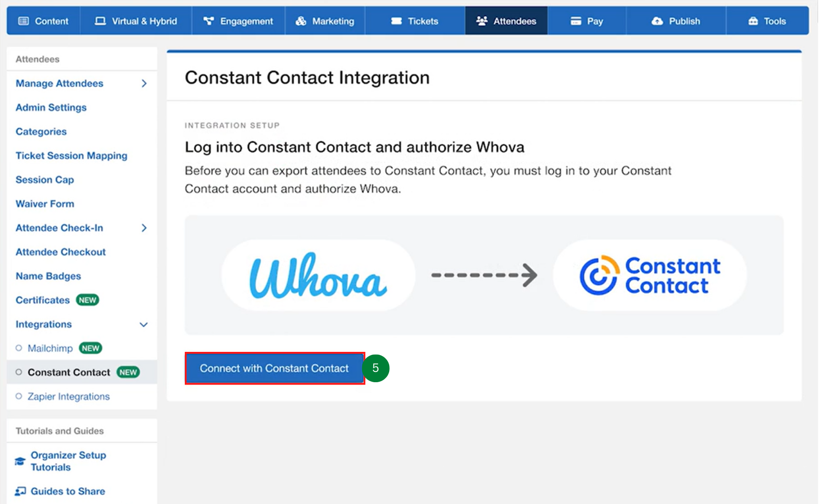Image resolution: width=819 pixels, height=504 pixels.
Task: Click Connect with Constant Contact
Action: 274,368
